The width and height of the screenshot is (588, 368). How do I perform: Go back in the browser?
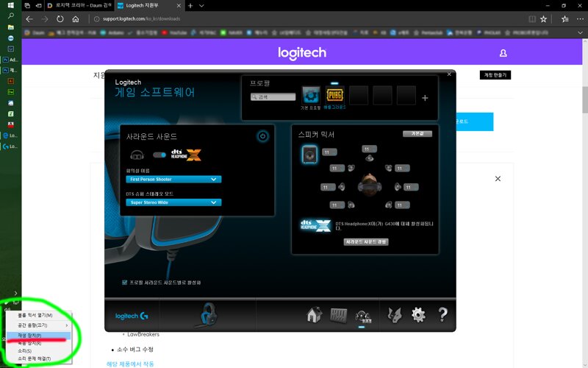(x=29, y=19)
